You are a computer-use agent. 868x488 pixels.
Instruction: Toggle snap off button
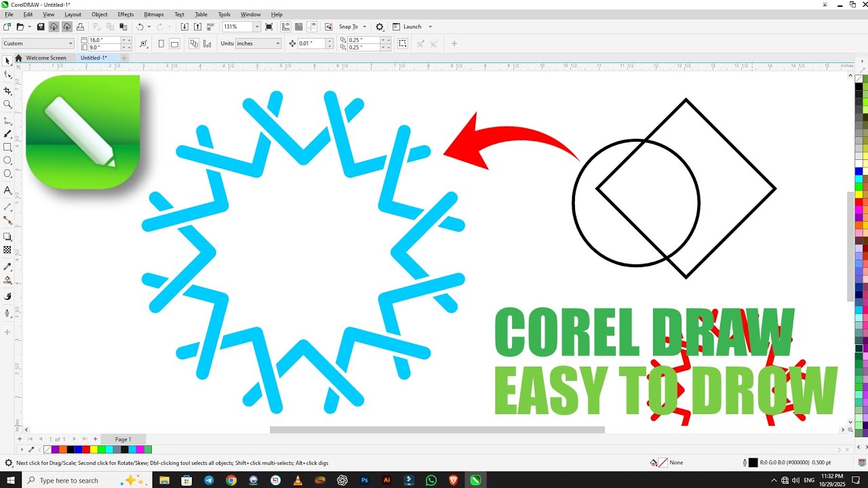(x=329, y=27)
